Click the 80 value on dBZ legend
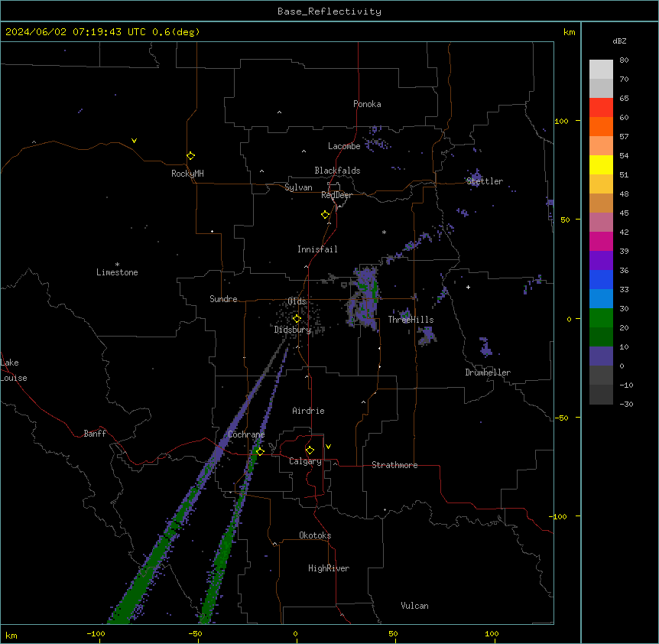 coord(624,60)
